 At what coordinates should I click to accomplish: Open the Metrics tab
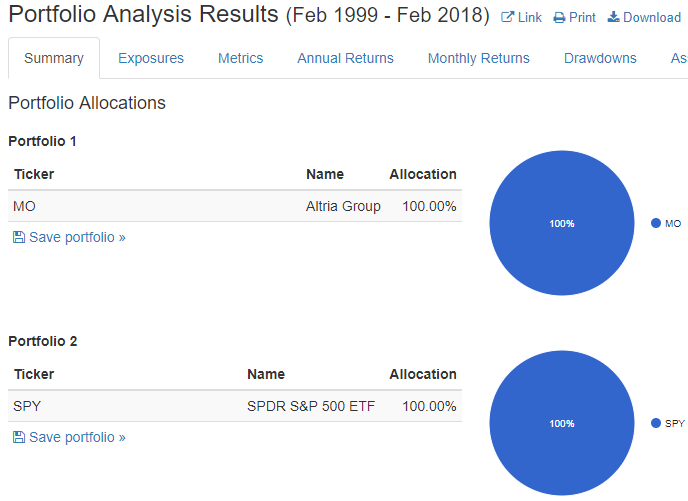[240, 58]
